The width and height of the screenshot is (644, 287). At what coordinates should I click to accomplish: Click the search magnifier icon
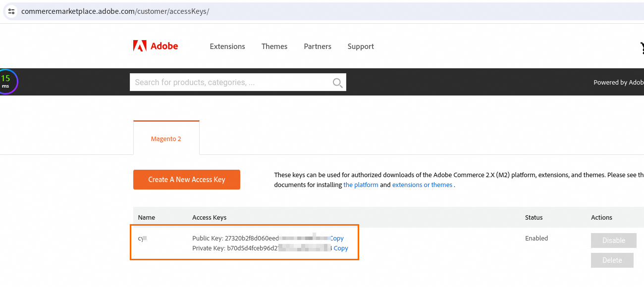(337, 83)
